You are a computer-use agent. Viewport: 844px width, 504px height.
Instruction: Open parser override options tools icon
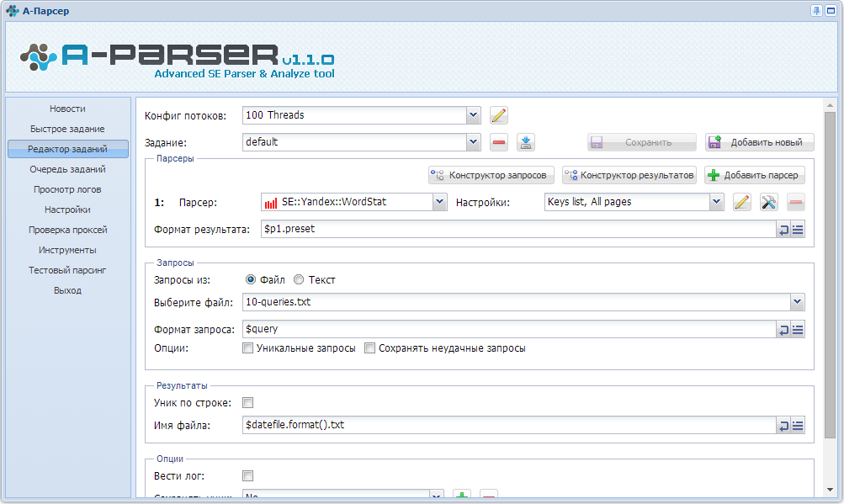768,203
